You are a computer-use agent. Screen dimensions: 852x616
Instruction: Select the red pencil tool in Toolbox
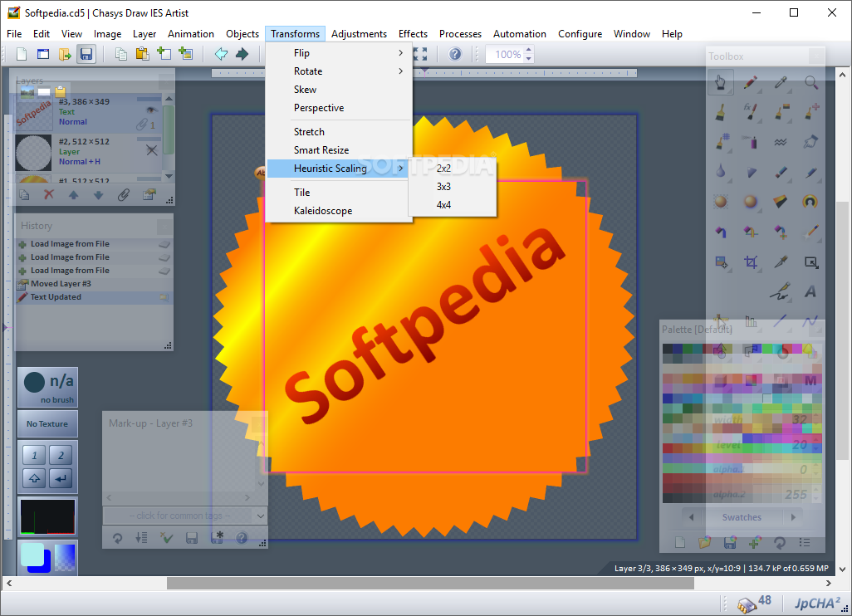(x=751, y=82)
